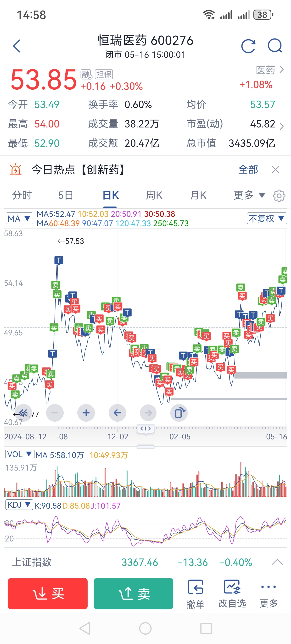Zoom in chart with plus button
The width and height of the screenshot is (291, 644).
click(86, 413)
